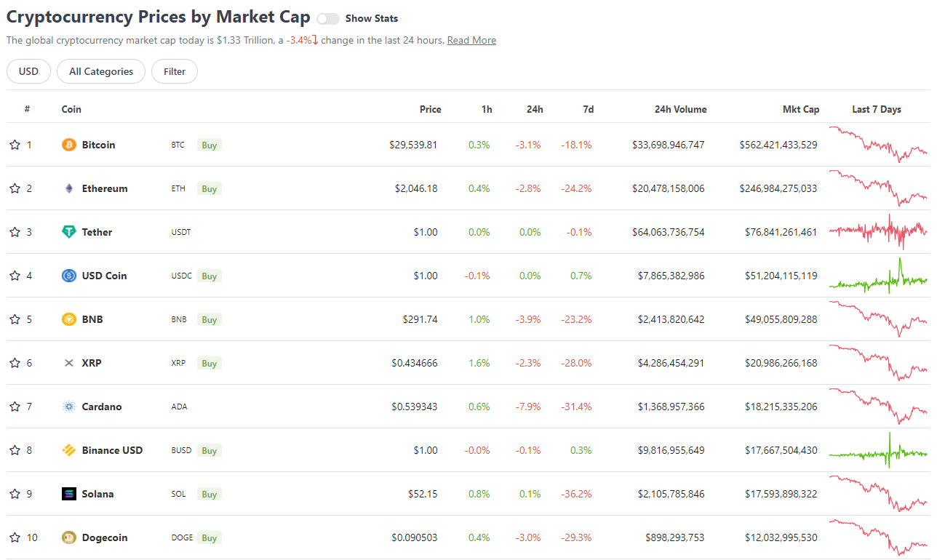Toggle the Show Stats switch
The image size is (937, 560).
click(x=328, y=19)
